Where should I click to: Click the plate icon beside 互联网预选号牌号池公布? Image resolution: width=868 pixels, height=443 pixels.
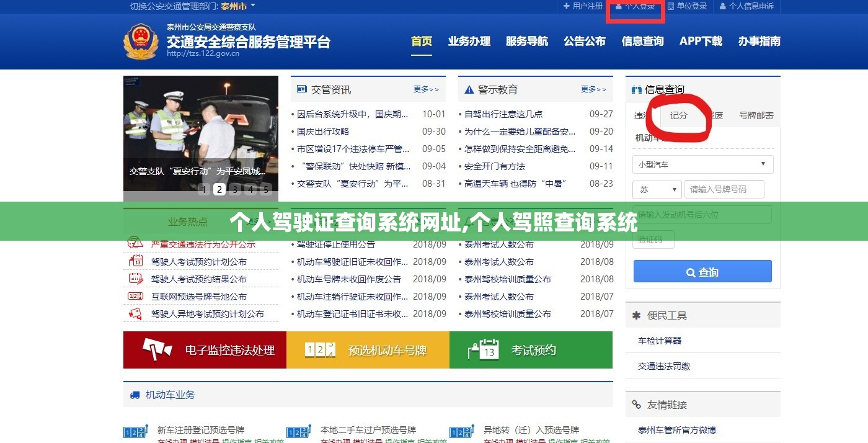point(135,296)
